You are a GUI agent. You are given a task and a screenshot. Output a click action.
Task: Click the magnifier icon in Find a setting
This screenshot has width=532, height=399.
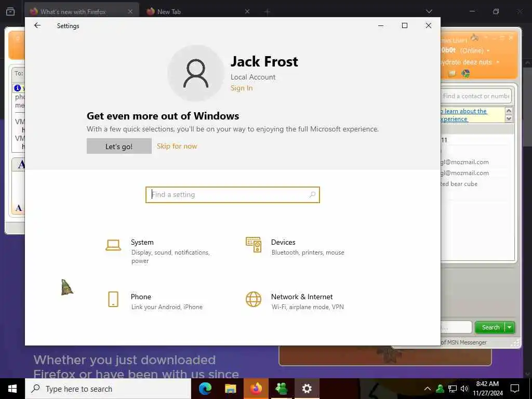(312, 195)
